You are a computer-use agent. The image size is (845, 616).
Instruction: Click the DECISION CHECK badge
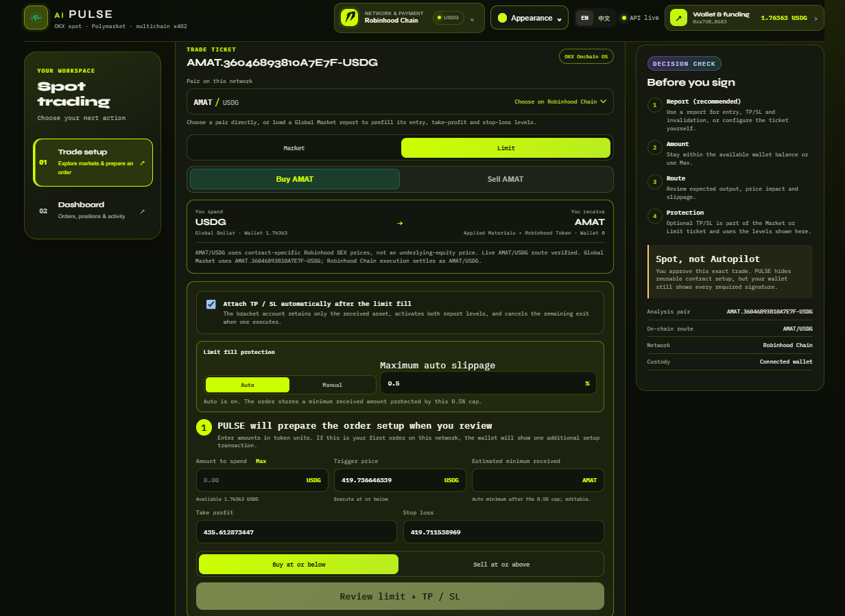pos(684,64)
